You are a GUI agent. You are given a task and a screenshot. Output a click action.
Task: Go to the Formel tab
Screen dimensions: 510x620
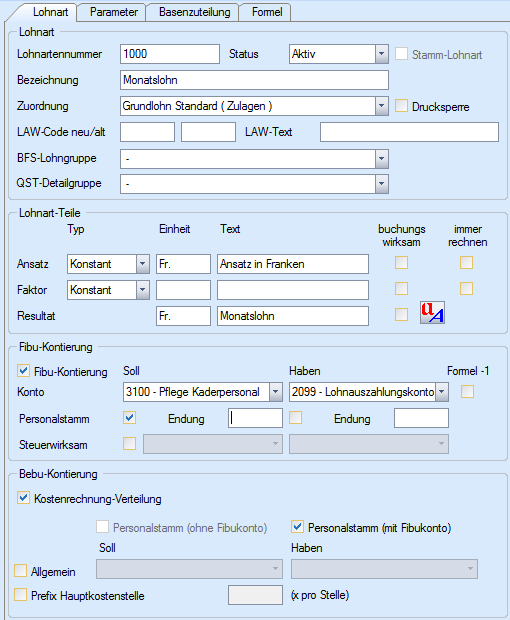point(267,12)
